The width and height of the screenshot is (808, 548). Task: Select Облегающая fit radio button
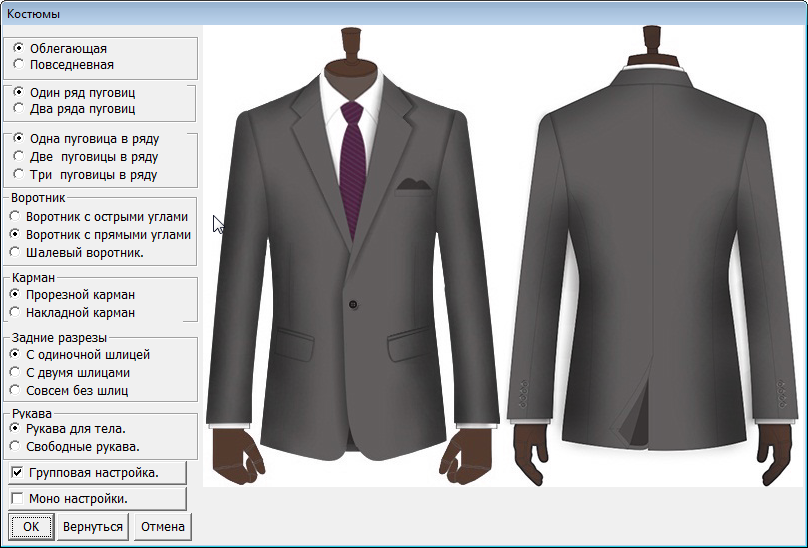click(19, 47)
